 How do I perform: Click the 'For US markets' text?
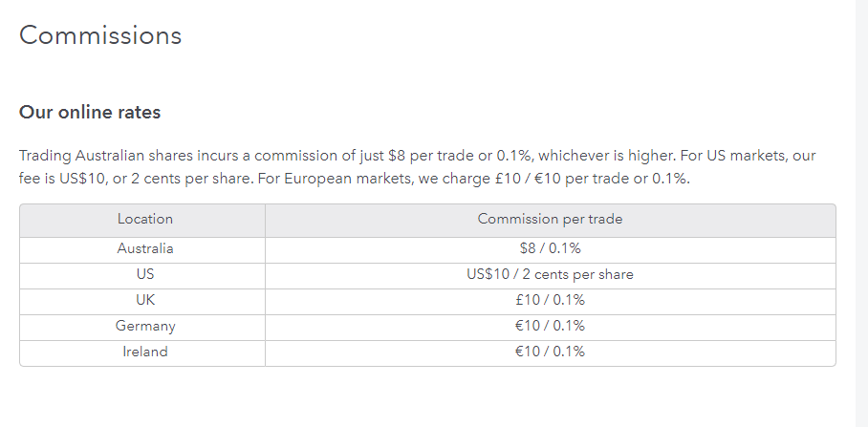(x=732, y=156)
